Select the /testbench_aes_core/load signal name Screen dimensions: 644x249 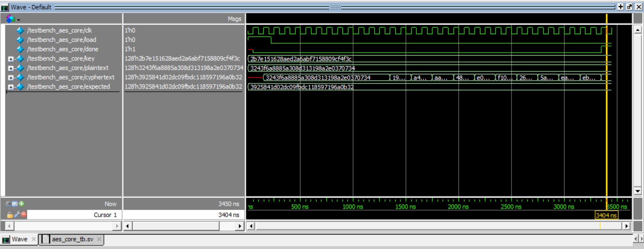[x=62, y=40]
